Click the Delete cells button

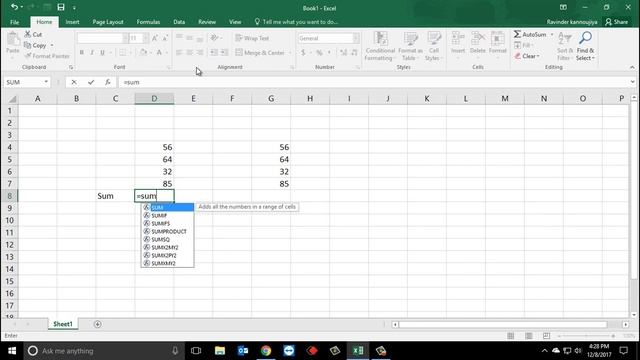coord(478,44)
